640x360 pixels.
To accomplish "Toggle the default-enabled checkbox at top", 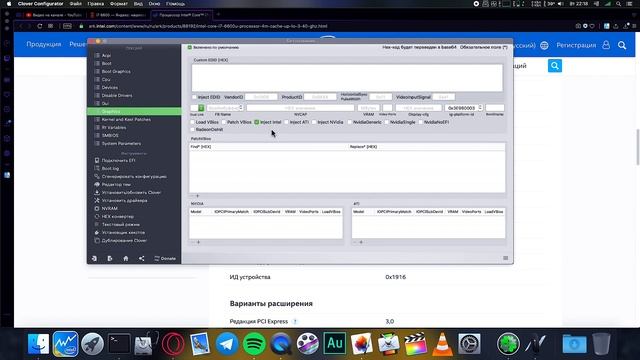I will click(x=190, y=47).
